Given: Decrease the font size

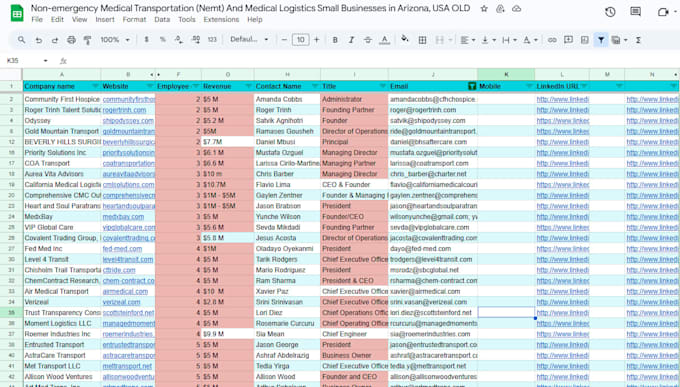Looking at the screenshot, I should click(284, 40).
